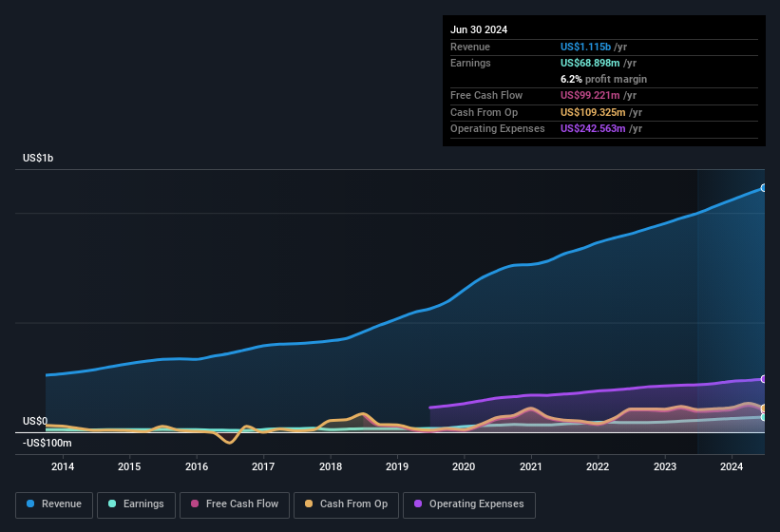The width and height of the screenshot is (780, 532).
Task: Select the Operating Expenses endpoint marker
Action: 763,379
